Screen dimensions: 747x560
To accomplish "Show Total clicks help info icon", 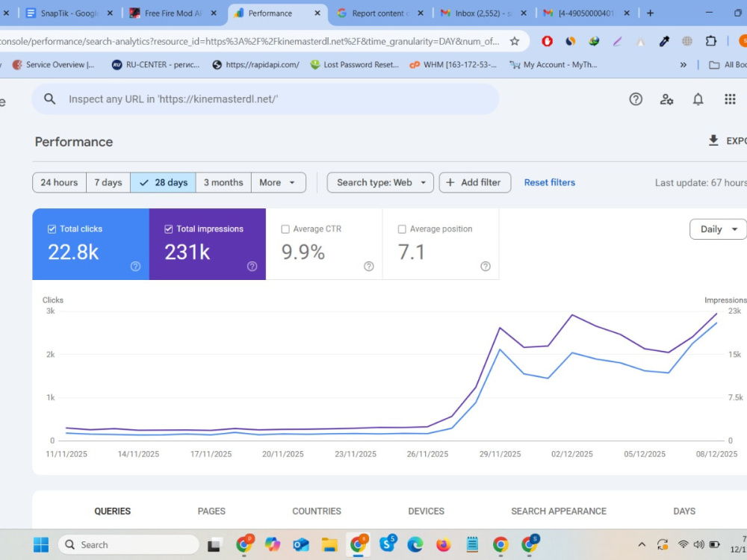I will pos(135,267).
